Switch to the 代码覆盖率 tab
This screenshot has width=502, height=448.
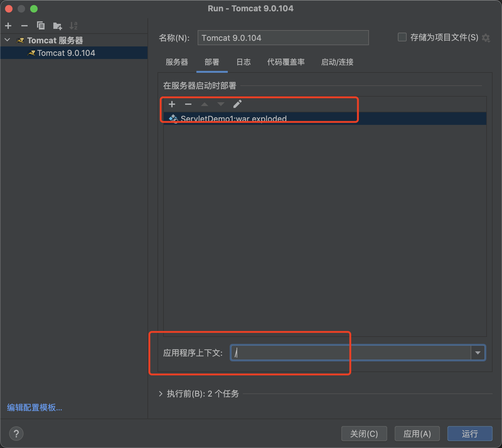(x=286, y=62)
